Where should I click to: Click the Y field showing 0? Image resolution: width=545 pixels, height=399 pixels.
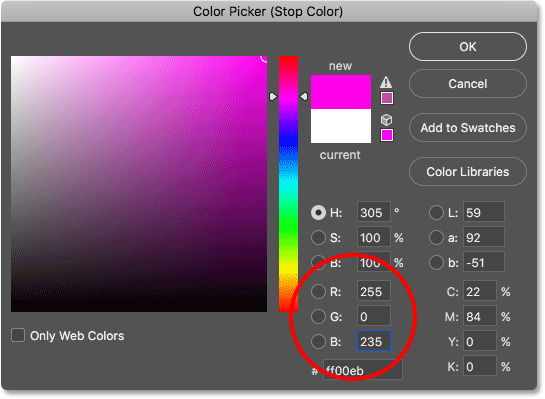pos(480,341)
